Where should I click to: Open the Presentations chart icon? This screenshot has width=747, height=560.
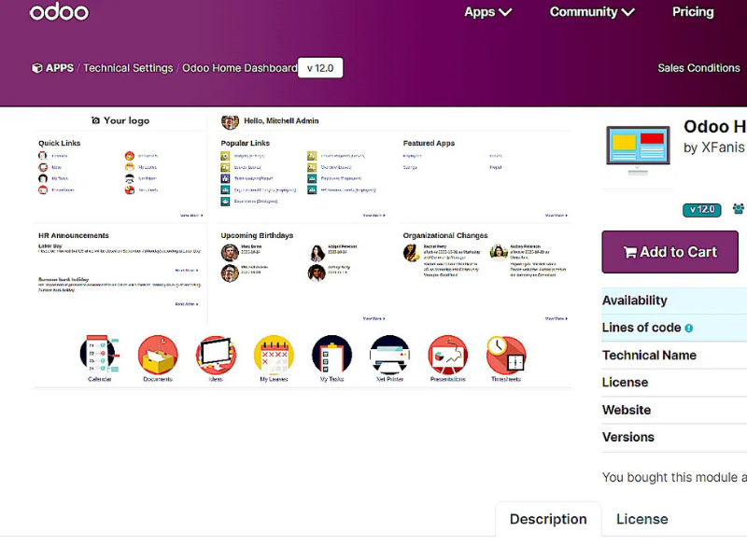tap(447, 355)
